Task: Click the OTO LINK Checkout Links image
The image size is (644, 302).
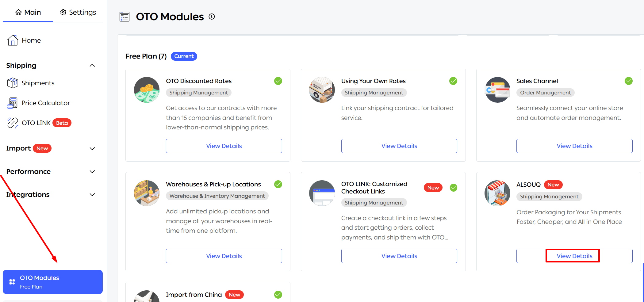Action: click(322, 193)
